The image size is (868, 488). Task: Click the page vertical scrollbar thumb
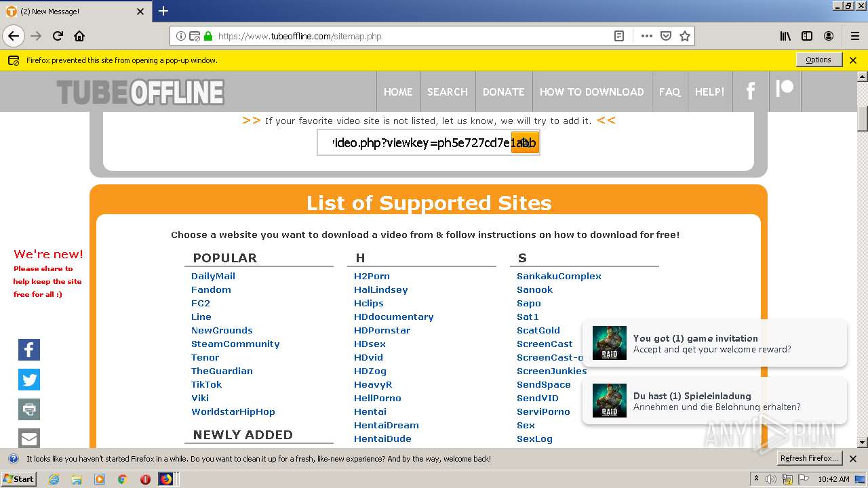click(x=863, y=119)
